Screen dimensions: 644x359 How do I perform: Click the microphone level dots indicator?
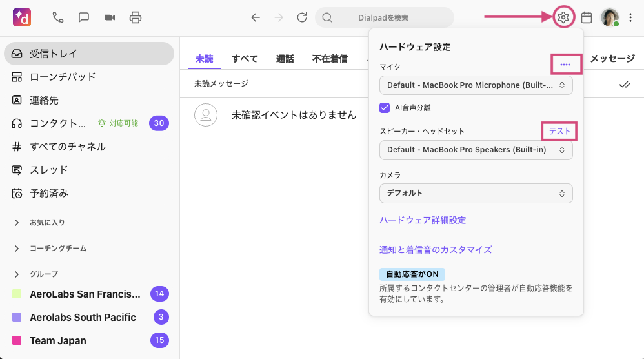(x=565, y=65)
